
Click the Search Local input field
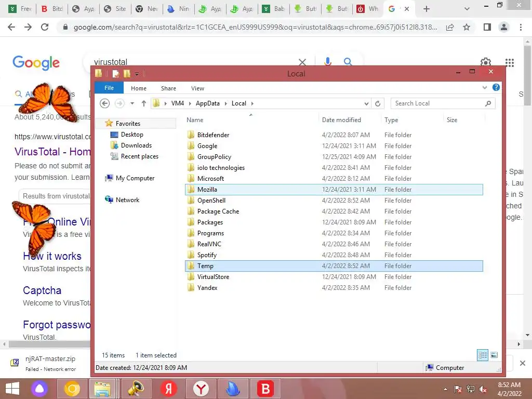437,103
